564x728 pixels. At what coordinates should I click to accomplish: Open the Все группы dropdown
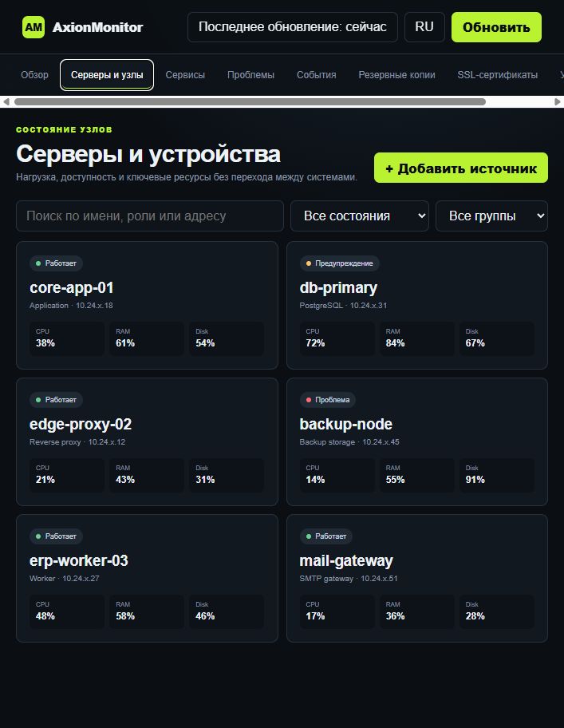[x=491, y=216]
